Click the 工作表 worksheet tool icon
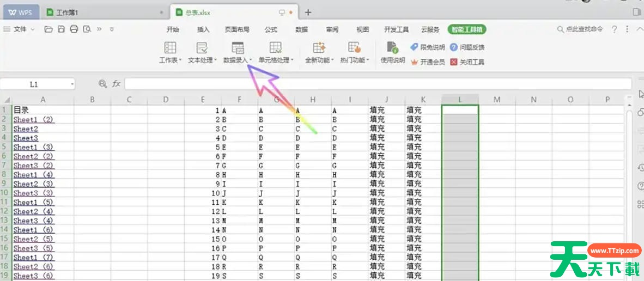 (x=170, y=48)
